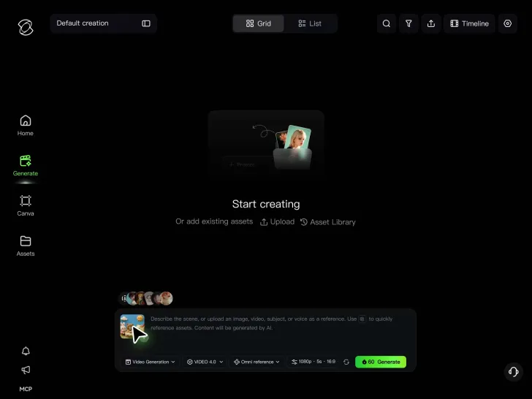Click the export share icon in the top bar

(431, 23)
